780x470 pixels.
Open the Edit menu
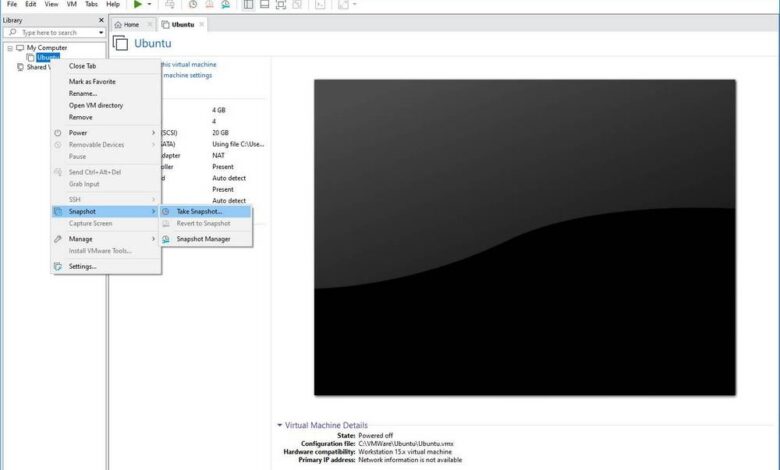31,4
